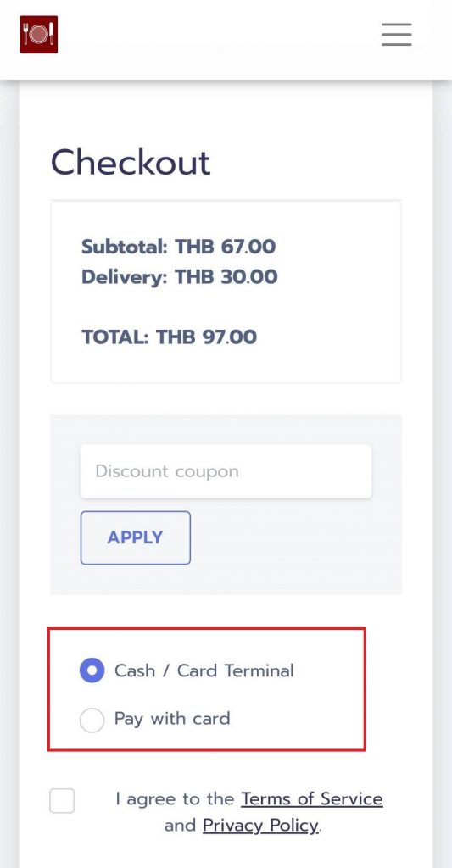The width and height of the screenshot is (452, 868).
Task: Open the Privacy Policy link
Action: (261, 826)
